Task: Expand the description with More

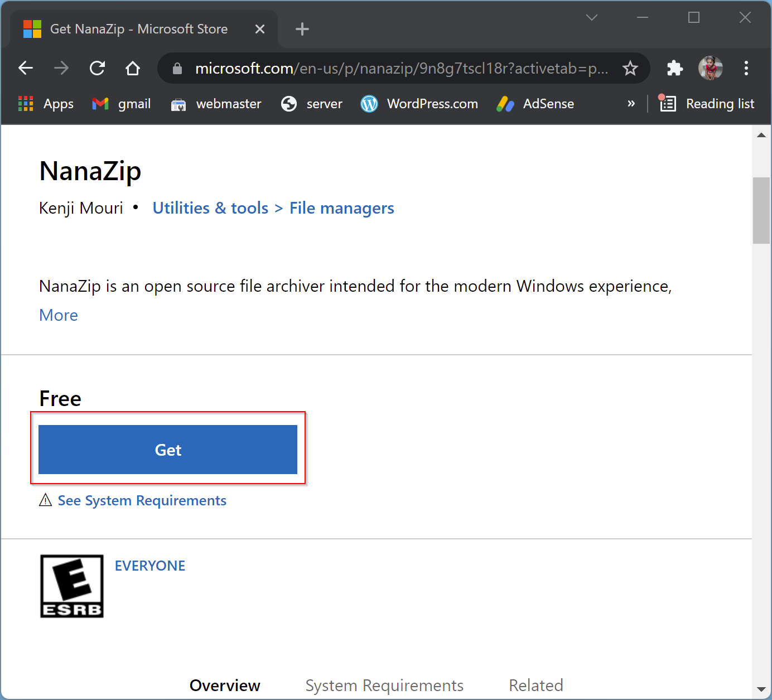Action: click(x=59, y=315)
